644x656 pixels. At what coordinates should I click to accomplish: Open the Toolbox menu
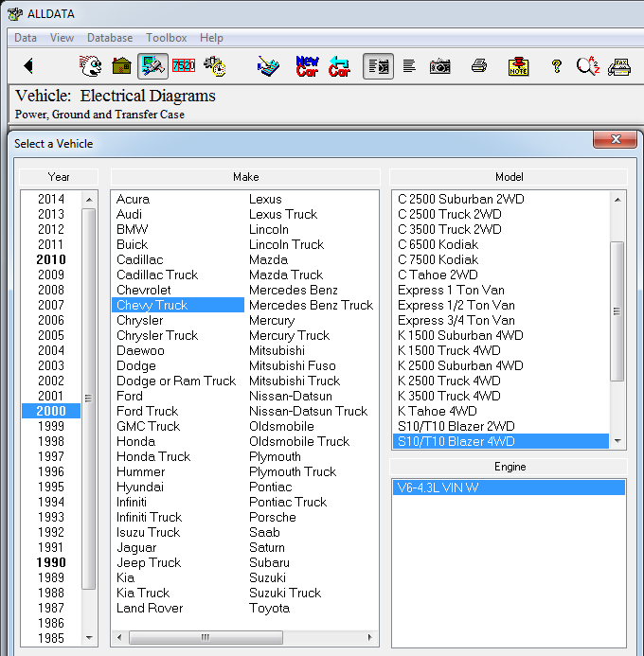[166, 38]
